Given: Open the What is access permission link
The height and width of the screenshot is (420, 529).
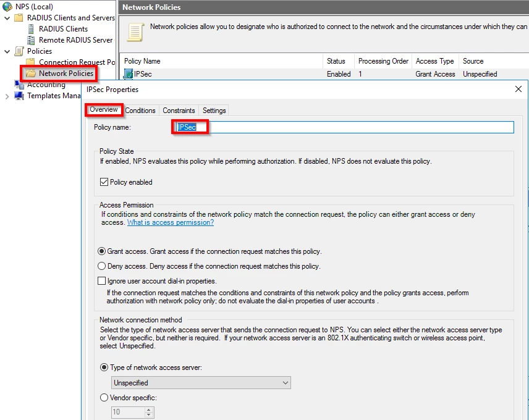Looking at the screenshot, I should coord(171,222).
